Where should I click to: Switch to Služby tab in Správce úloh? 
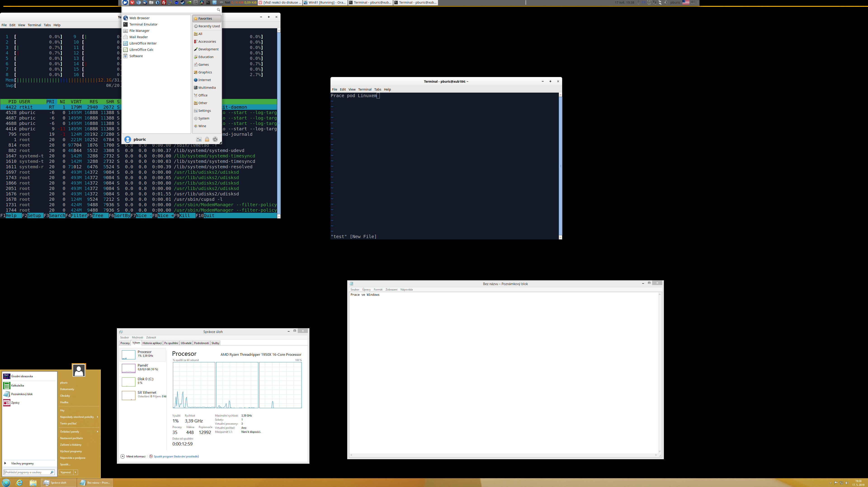pyautogui.click(x=215, y=343)
